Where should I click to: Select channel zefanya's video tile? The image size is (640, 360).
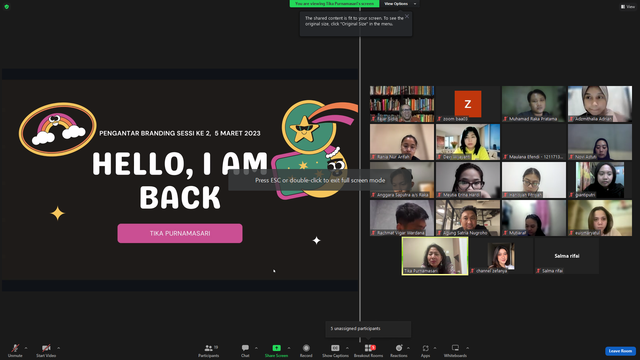(x=501, y=256)
